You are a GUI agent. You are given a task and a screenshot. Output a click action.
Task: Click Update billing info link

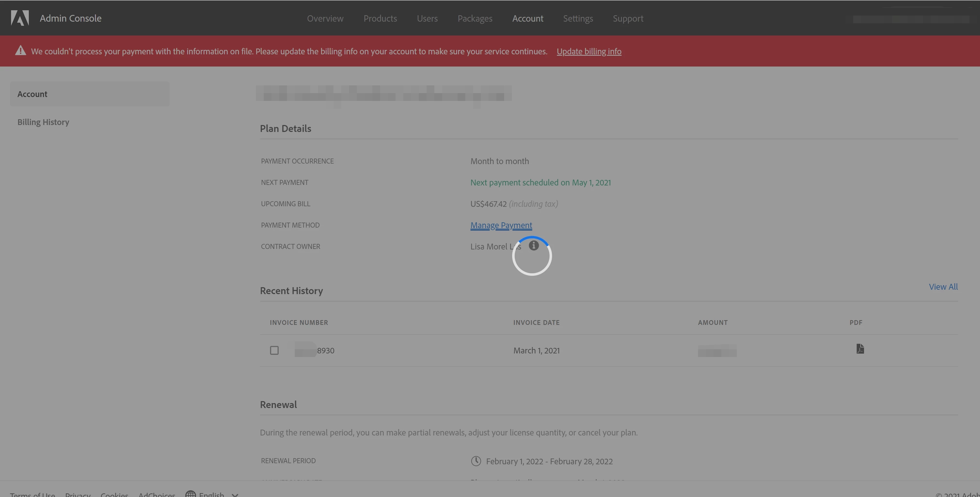[589, 51]
